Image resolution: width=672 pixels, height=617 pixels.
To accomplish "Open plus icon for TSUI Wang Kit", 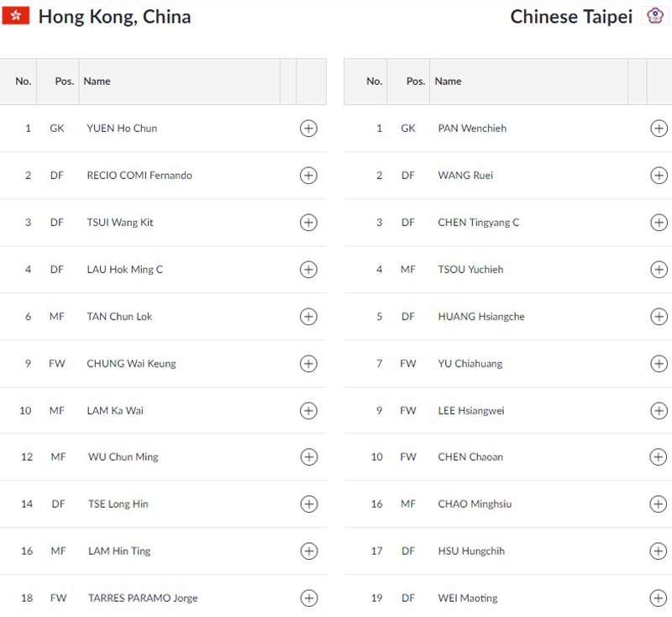I will click(x=308, y=223).
